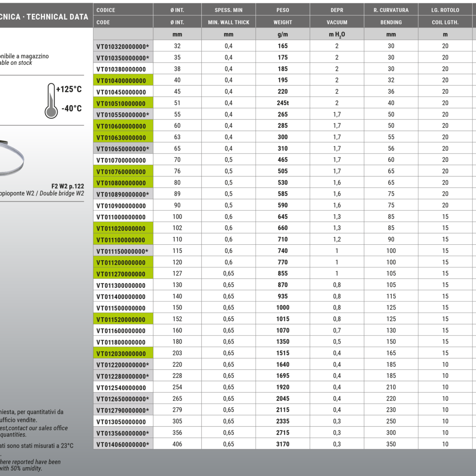Click the weight value 245t
The height and width of the screenshot is (476, 476).
point(282,103)
